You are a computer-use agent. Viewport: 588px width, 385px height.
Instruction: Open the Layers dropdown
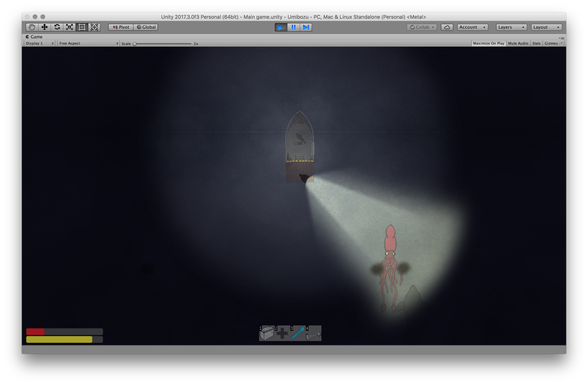pyautogui.click(x=511, y=27)
